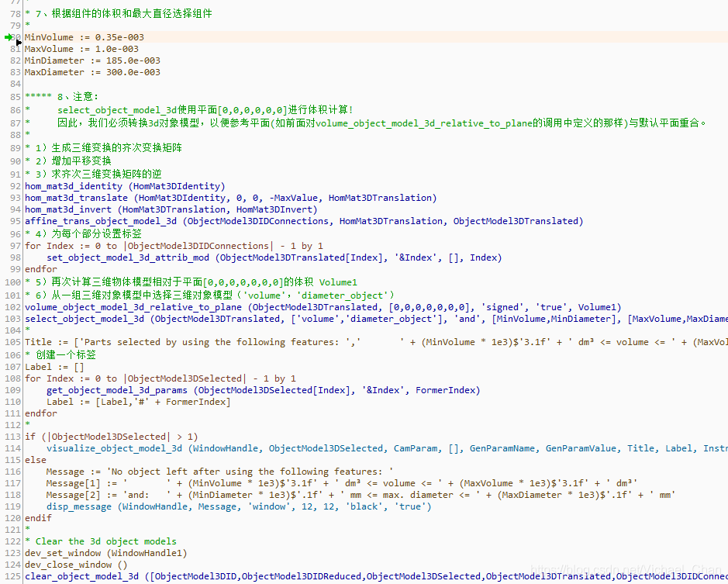The height and width of the screenshot is (584, 728).
Task: Click the 'get_object_model_3d_params' line
Action: (264, 390)
